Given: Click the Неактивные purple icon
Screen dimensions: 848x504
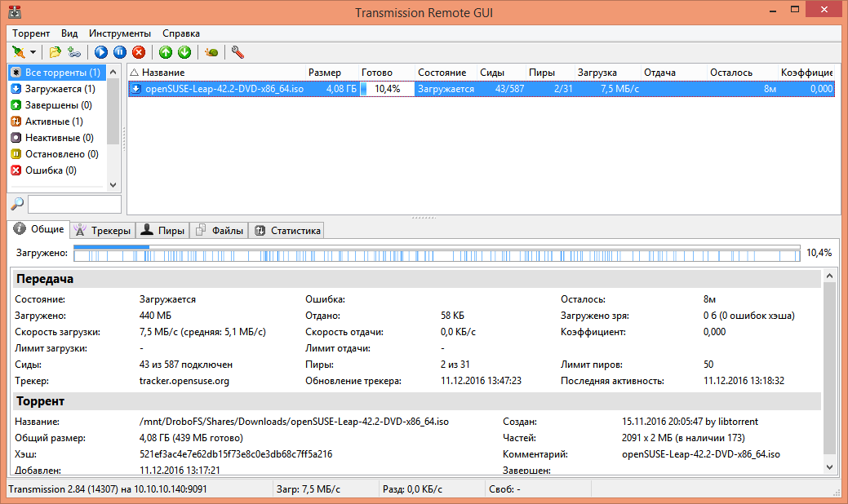Looking at the screenshot, I should 16,138.
